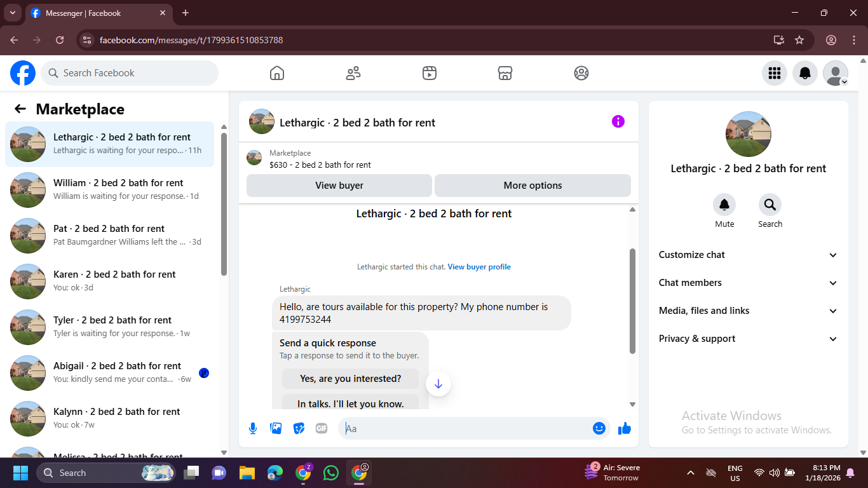
Task: Open the Friends icon in top navigation
Action: [353, 73]
